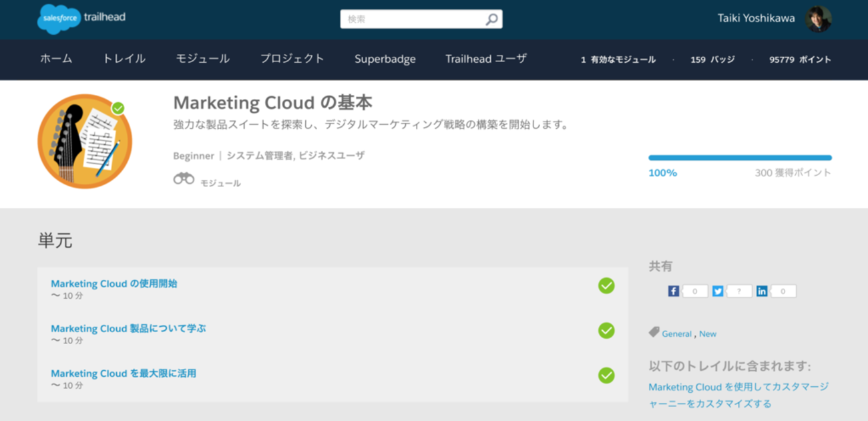
Task: Click the General tag link
Action: 677,333
